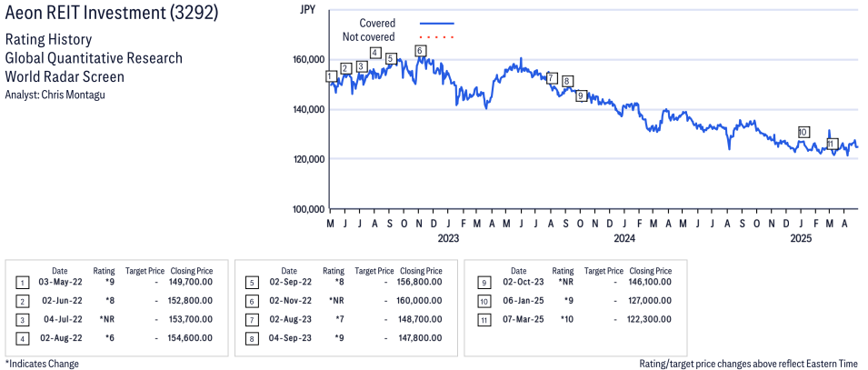Select chart marker 8 on the graph
The width and height of the screenshot is (868, 370).
(x=566, y=82)
